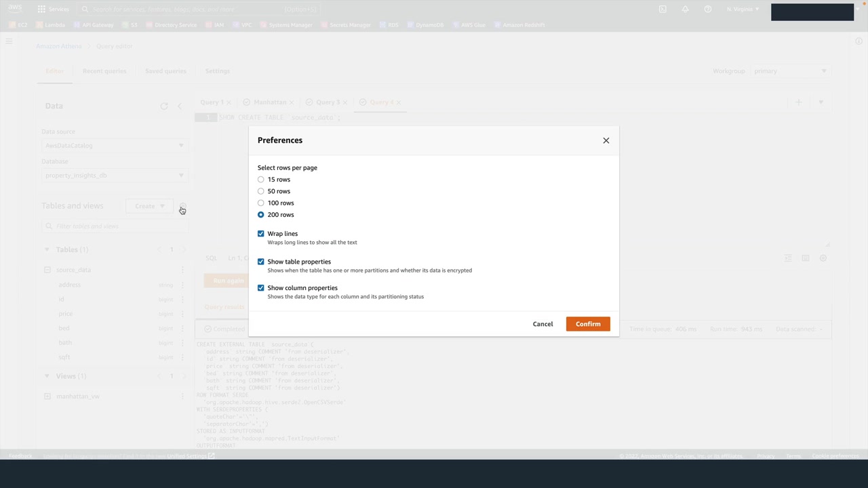Open the source_data table actions menu
The height and width of the screenshot is (488, 868).
(x=182, y=270)
